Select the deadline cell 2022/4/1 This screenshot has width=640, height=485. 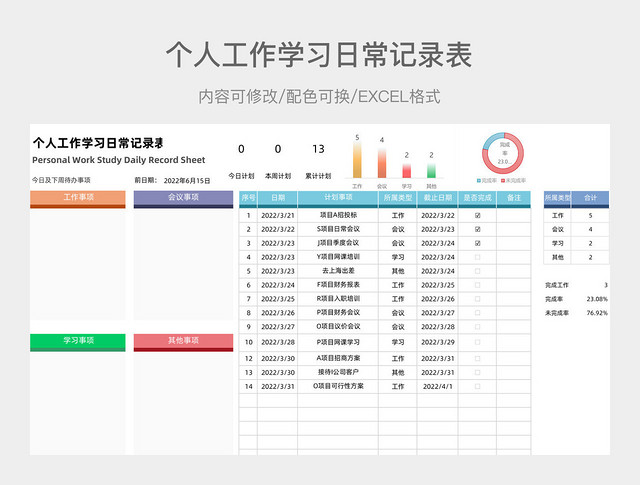[x=438, y=386]
